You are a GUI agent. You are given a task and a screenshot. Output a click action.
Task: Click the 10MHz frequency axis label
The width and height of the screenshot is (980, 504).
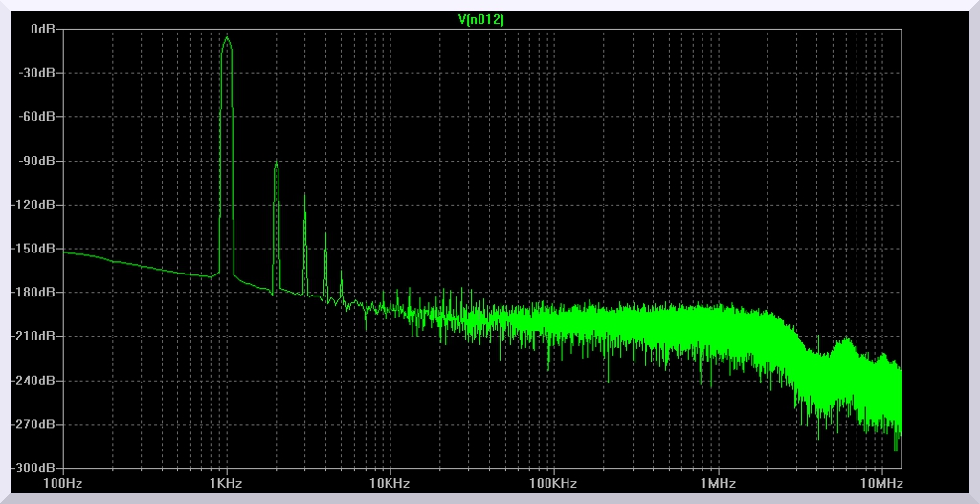880,483
